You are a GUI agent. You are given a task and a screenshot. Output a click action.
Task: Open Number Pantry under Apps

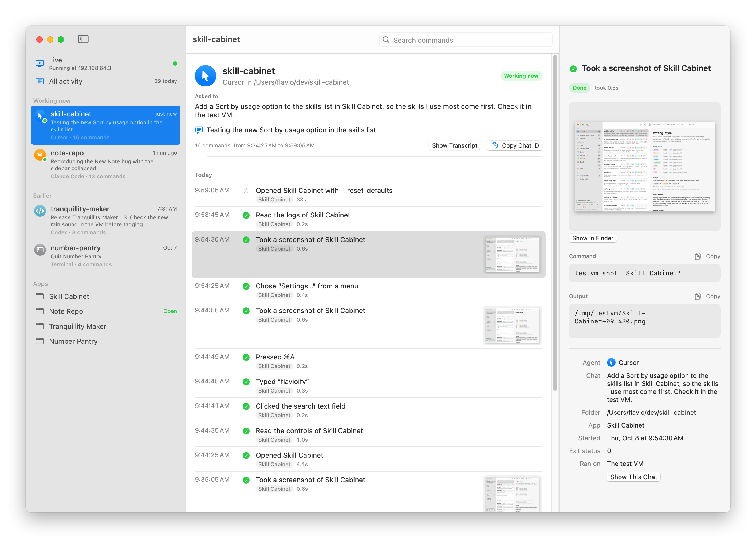[106, 341]
